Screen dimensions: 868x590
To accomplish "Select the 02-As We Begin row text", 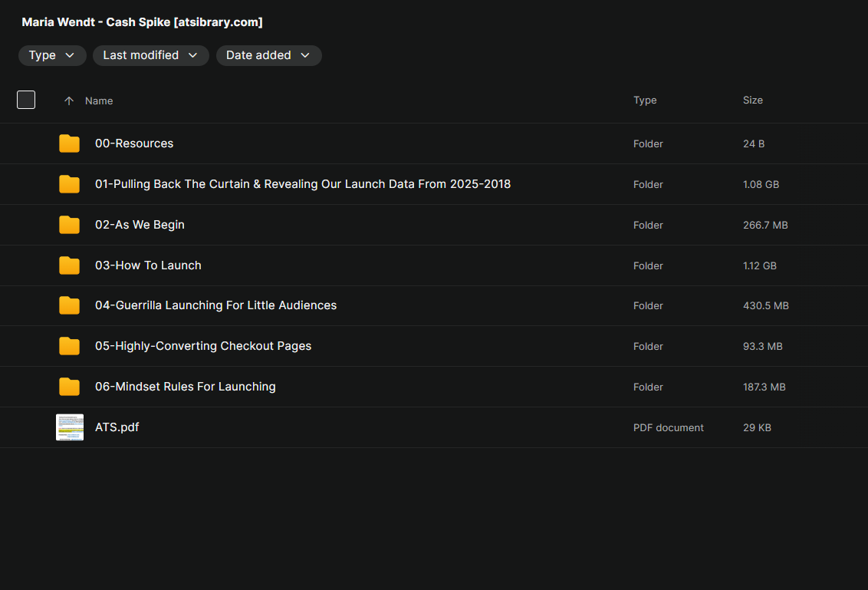I will (140, 225).
